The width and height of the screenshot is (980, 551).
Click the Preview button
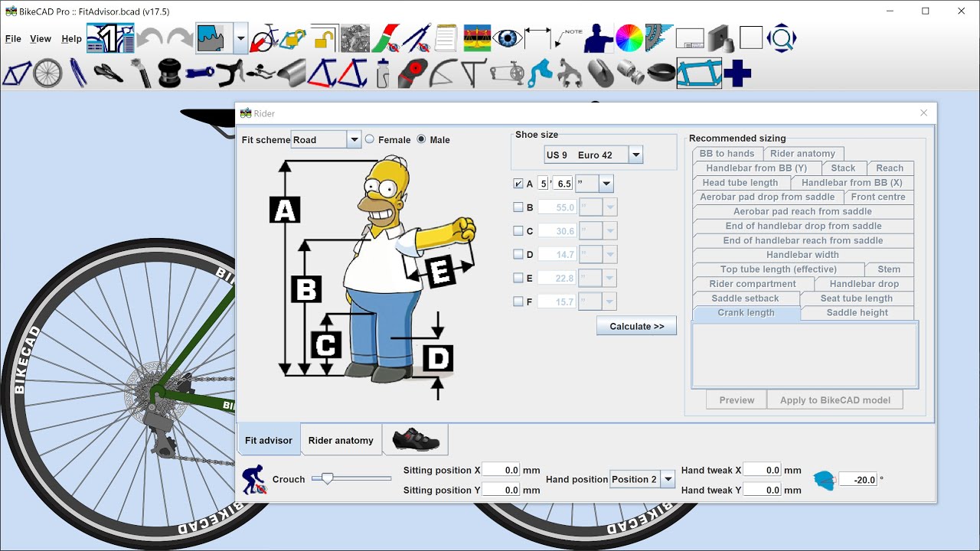point(737,399)
